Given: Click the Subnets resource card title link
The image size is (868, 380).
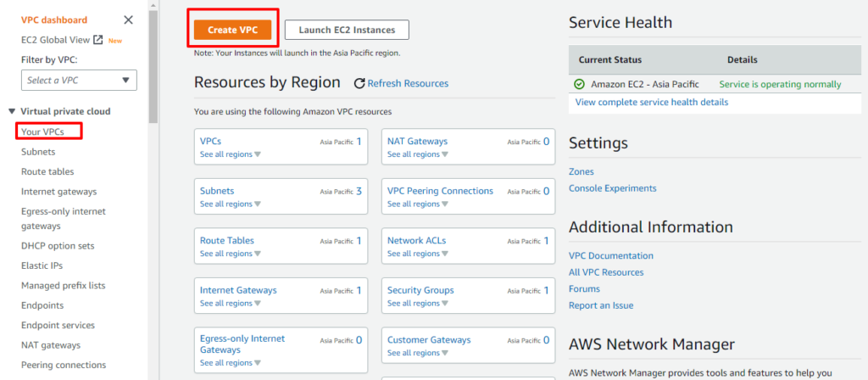Looking at the screenshot, I should pos(217,191).
